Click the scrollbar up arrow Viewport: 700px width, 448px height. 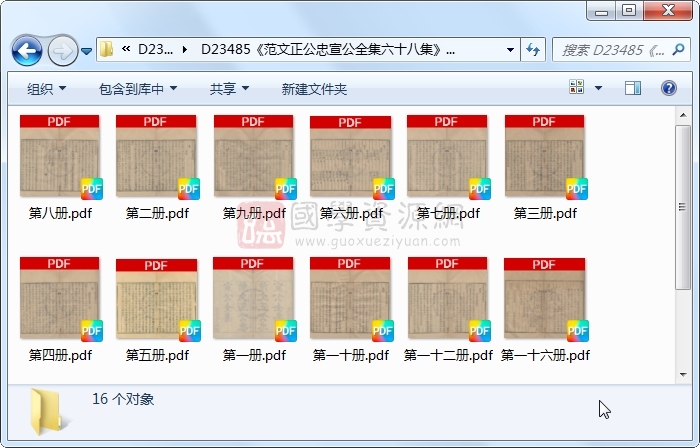683,115
